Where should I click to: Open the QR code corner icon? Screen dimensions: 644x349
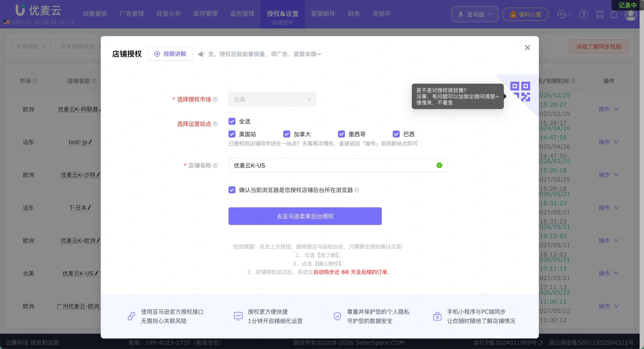click(520, 92)
